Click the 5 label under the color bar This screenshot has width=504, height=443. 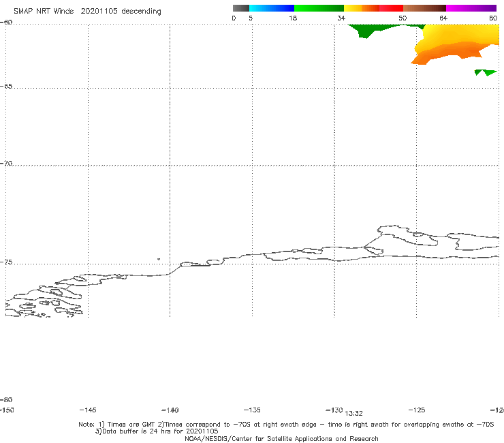pyautogui.click(x=251, y=18)
